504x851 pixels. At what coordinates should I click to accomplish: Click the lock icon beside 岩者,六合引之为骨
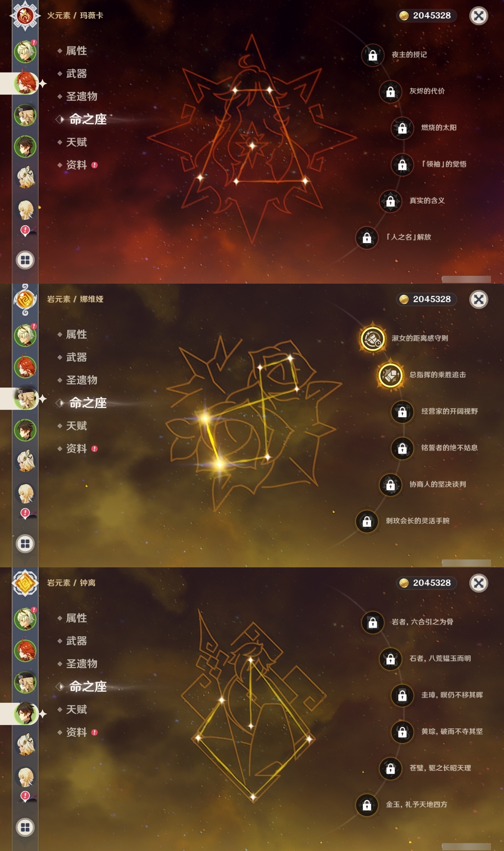coord(372,622)
